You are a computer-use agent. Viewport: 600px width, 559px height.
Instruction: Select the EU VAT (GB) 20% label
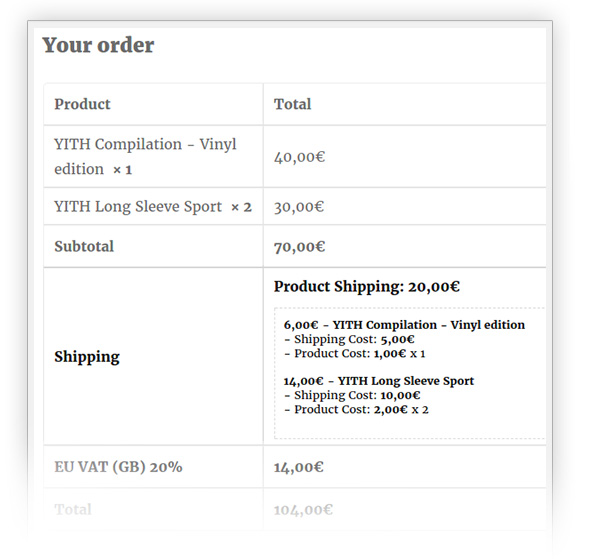(x=118, y=466)
